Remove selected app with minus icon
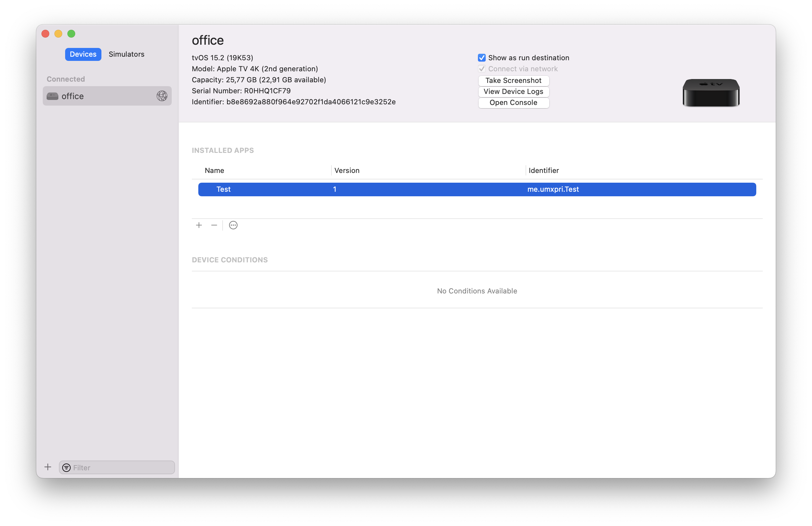 (214, 225)
